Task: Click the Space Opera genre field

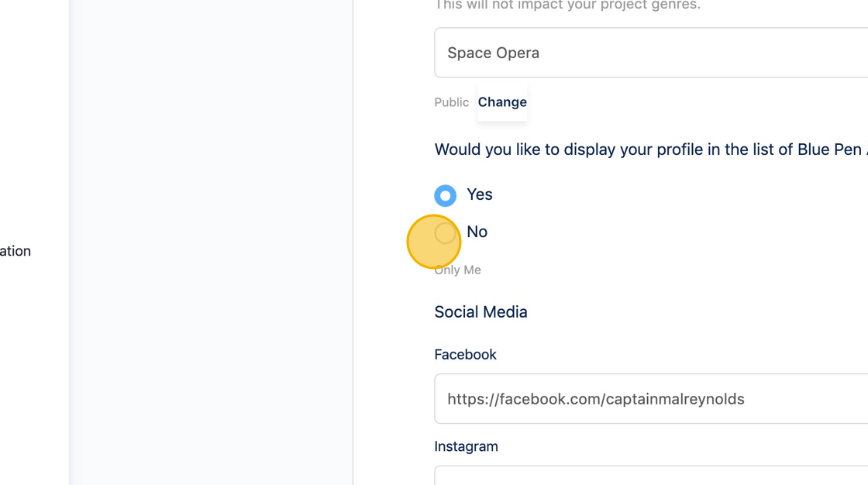Action: pos(651,53)
